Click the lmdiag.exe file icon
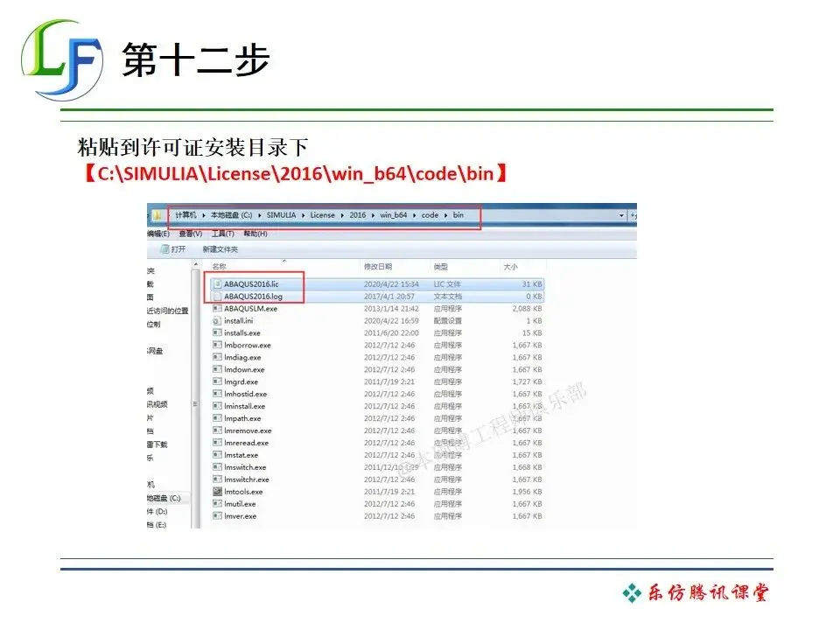The height and width of the screenshot is (630, 840). click(217, 357)
